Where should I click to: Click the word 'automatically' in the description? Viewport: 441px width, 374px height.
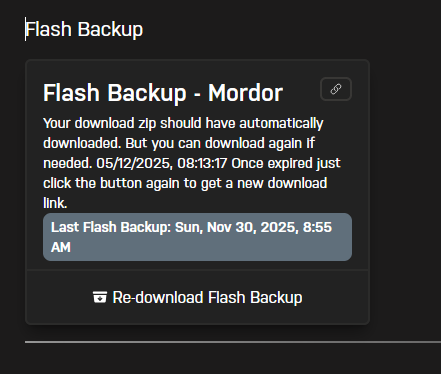point(281,123)
